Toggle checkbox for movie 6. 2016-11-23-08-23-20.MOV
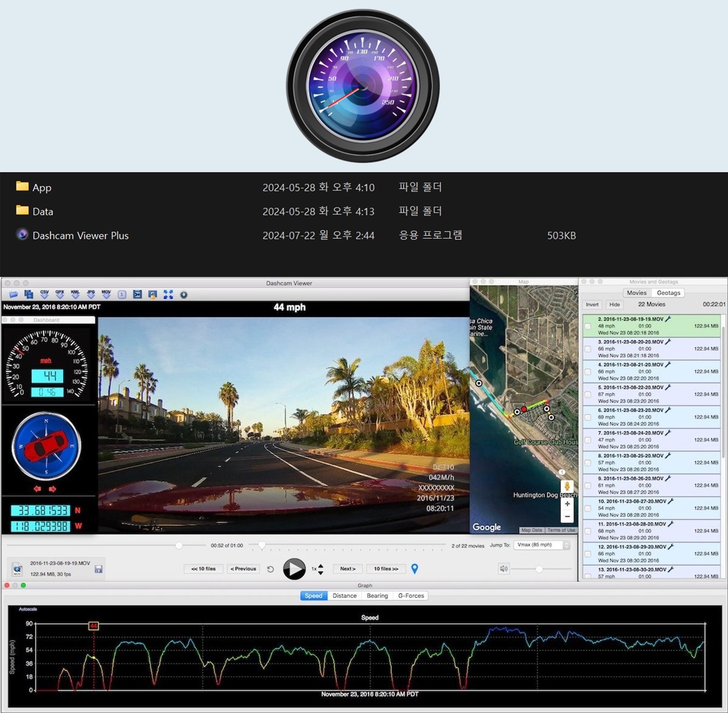 [588, 417]
